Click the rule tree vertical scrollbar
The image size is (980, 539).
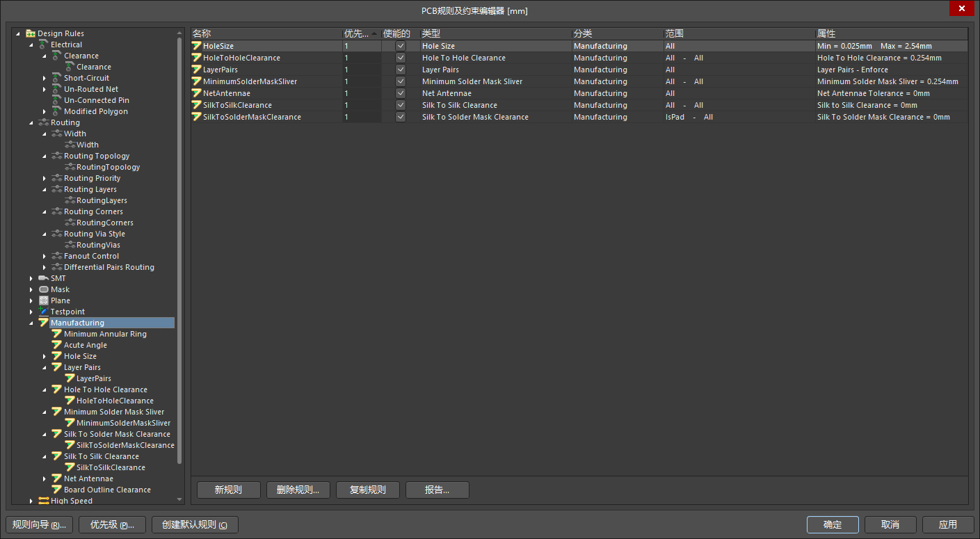pos(180,250)
